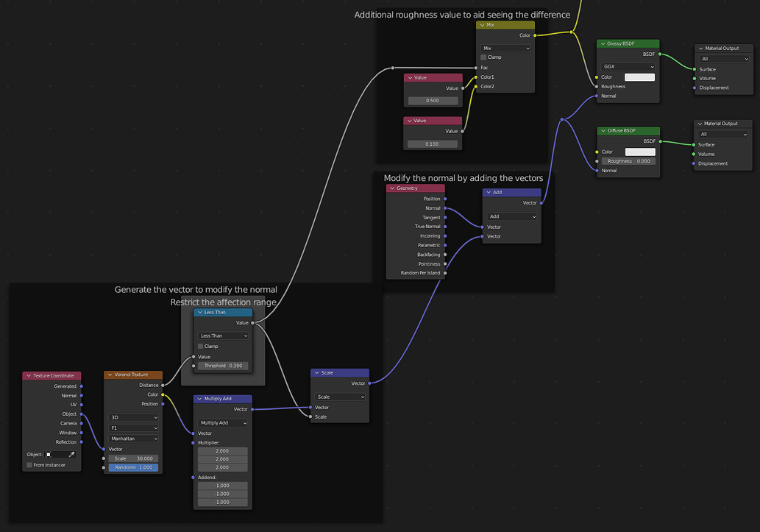
Task: Collapse the Voronoi Texture node
Action: (110, 375)
